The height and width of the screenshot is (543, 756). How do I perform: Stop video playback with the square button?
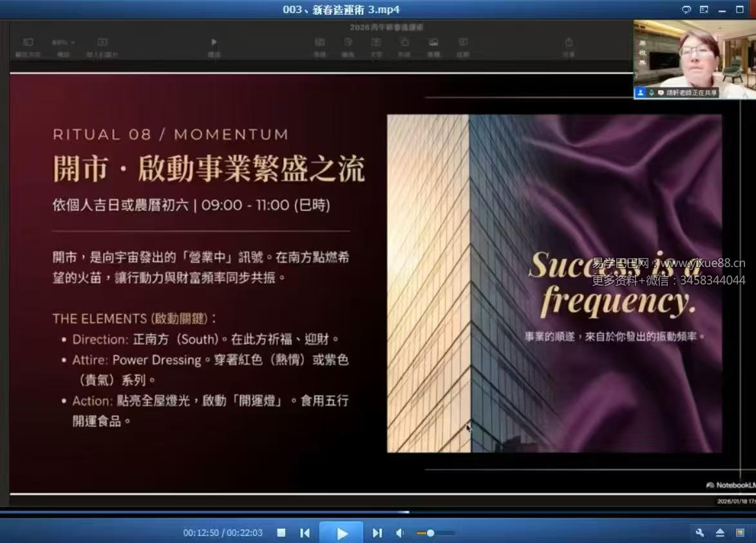point(281,533)
